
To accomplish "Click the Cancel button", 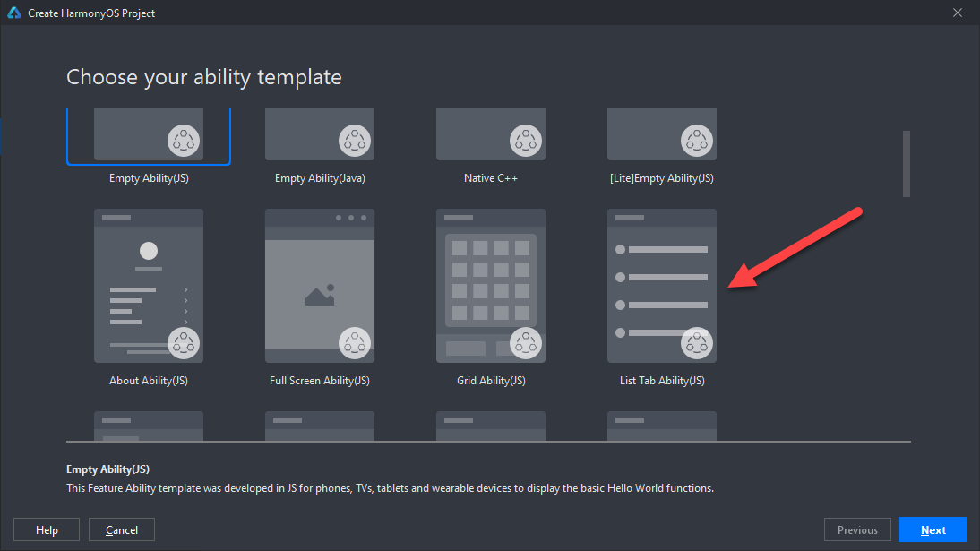I will pos(121,529).
